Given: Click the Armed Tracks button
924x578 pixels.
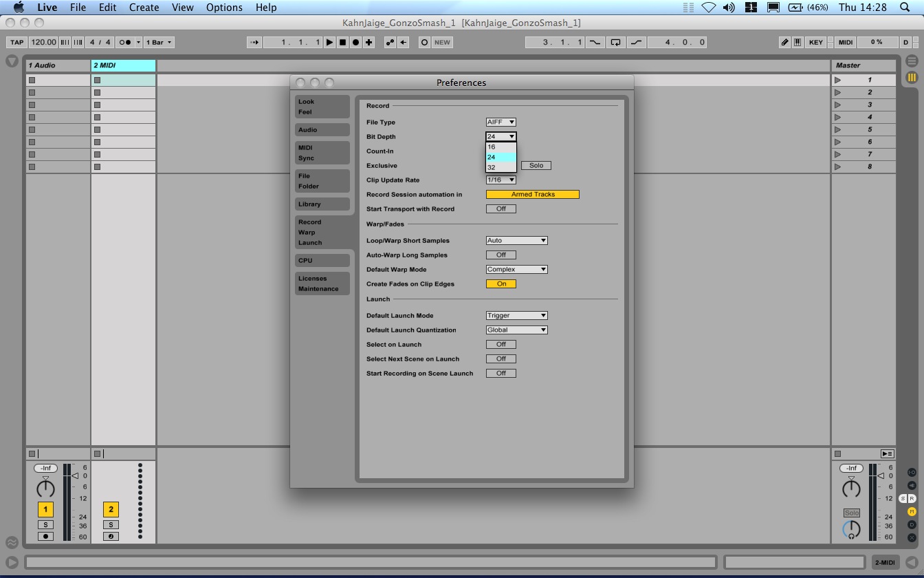Looking at the screenshot, I should (532, 194).
